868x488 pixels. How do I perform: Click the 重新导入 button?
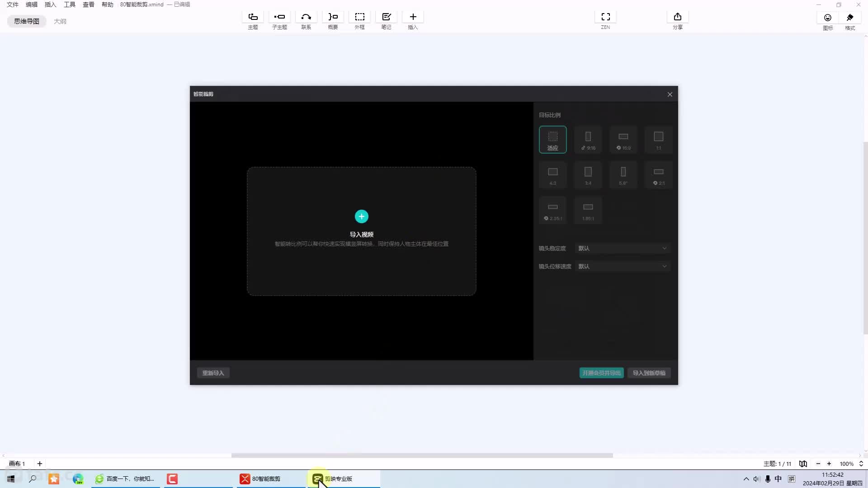(x=213, y=373)
